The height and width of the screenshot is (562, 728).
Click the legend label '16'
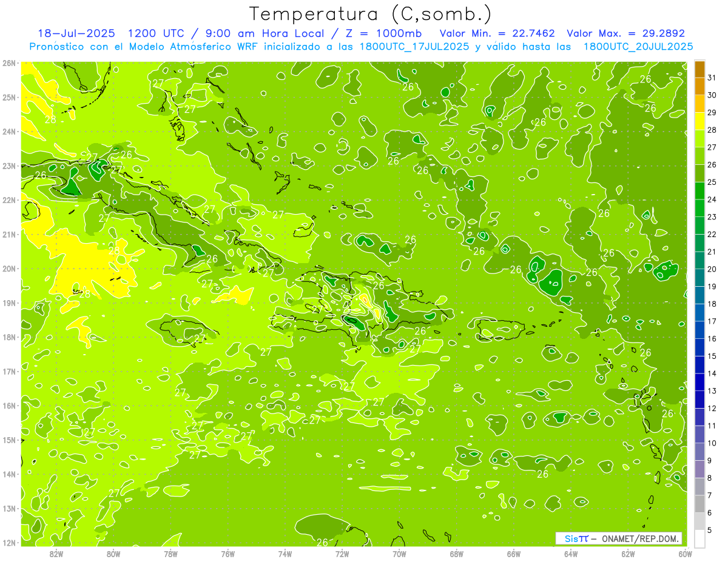(x=712, y=338)
